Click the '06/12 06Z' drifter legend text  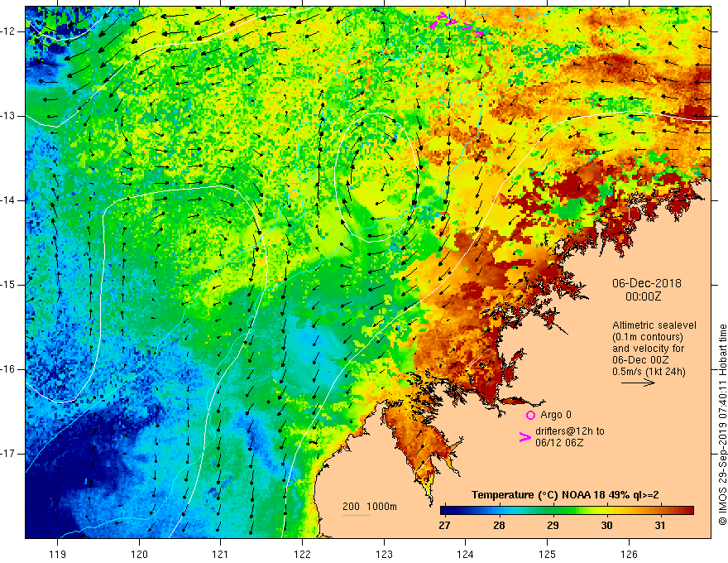pyautogui.click(x=559, y=443)
